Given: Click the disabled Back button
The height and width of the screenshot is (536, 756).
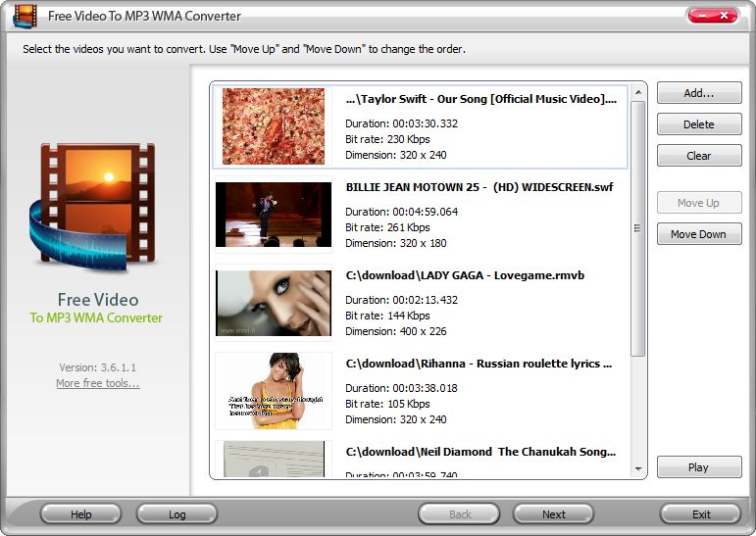Looking at the screenshot, I should pyautogui.click(x=459, y=514).
